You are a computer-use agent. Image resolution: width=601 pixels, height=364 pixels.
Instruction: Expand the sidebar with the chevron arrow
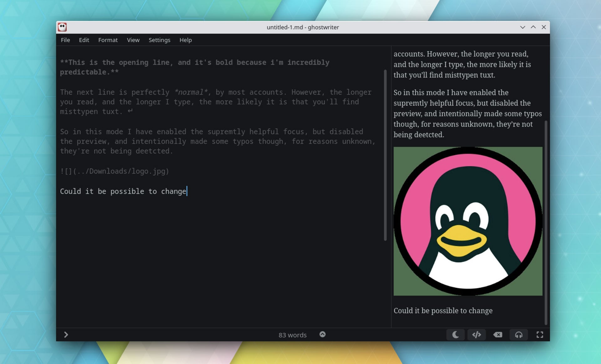(x=66, y=335)
